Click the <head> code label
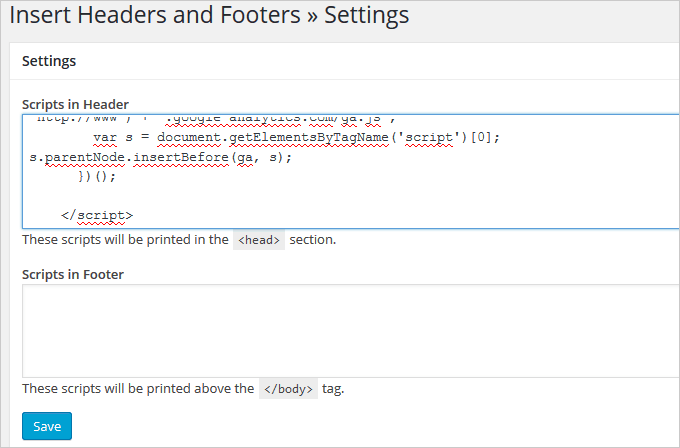This screenshot has width=680, height=448. (x=259, y=240)
